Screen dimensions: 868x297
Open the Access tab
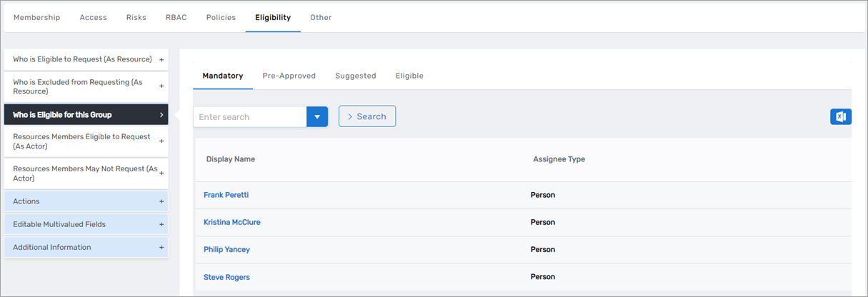tap(93, 18)
